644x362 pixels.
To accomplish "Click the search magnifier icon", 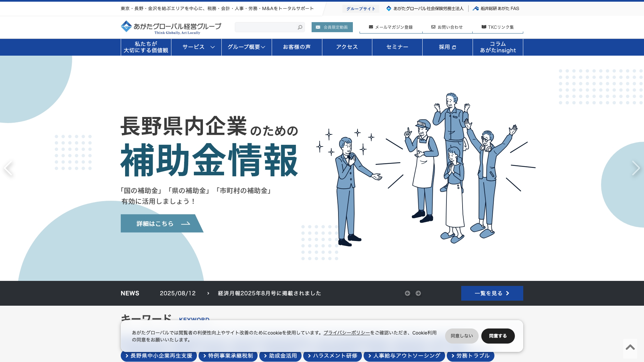I will coord(300,27).
